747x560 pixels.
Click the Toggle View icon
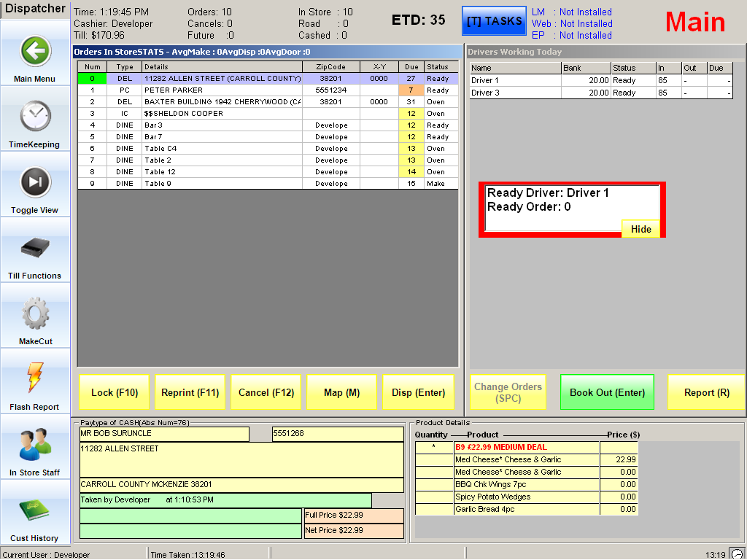pyautogui.click(x=35, y=182)
